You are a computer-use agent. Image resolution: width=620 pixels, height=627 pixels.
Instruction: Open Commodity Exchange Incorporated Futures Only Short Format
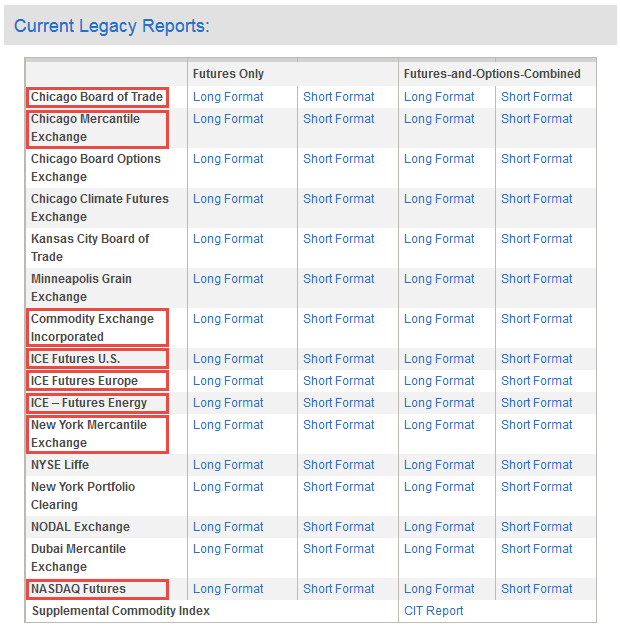click(x=338, y=319)
